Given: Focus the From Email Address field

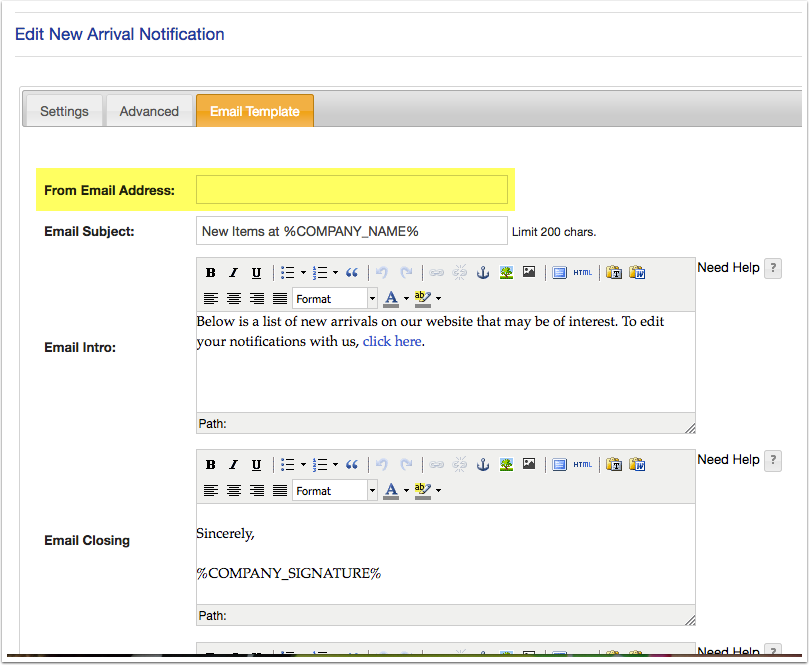Looking at the screenshot, I should 352,189.
